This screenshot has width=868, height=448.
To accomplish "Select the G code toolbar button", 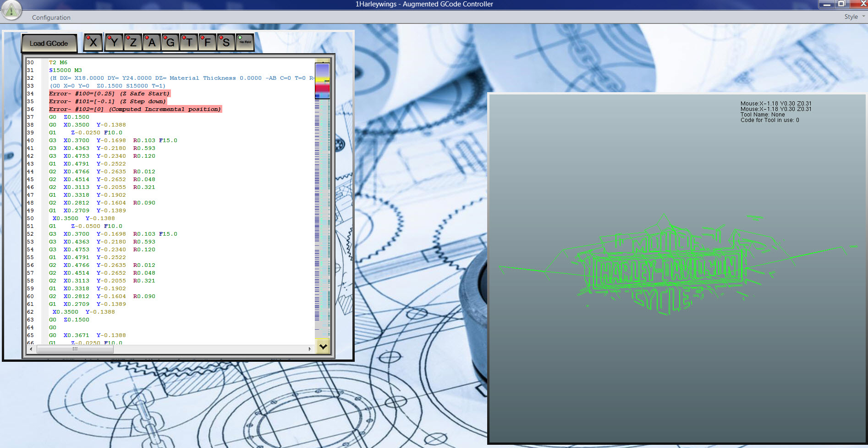I will click(170, 43).
